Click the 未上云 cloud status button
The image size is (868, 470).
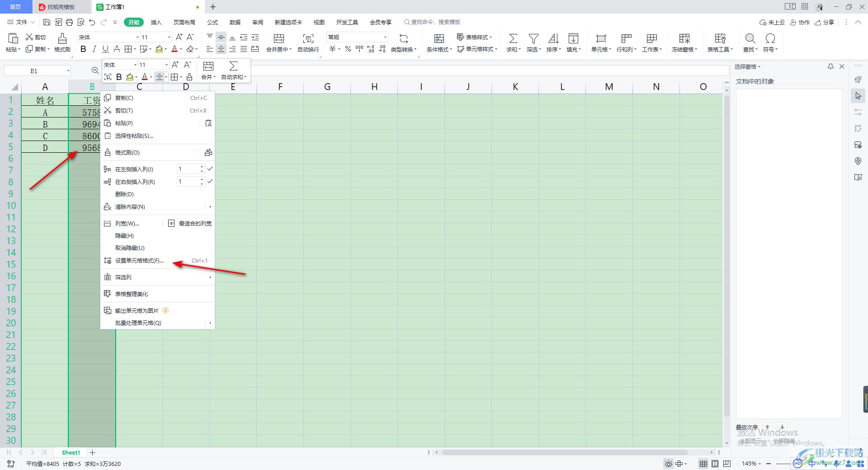tap(772, 22)
